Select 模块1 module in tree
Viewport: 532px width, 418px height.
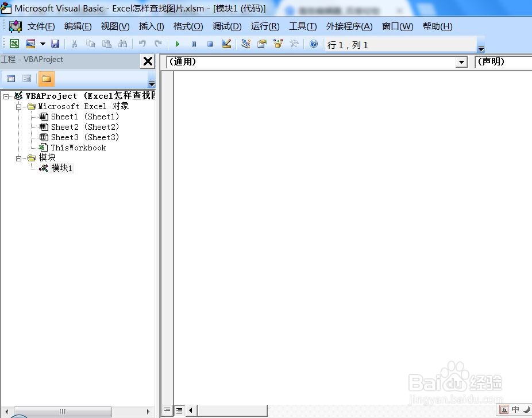tap(61, 168)
